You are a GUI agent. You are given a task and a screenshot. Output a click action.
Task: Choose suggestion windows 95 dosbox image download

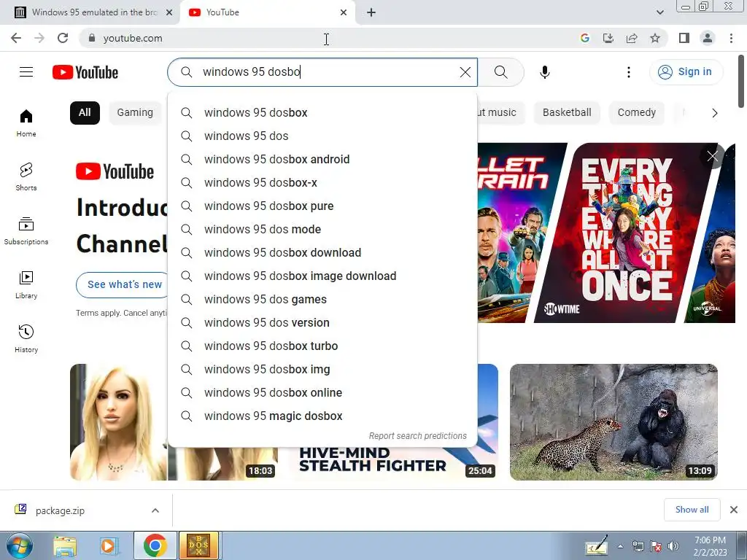click(322, 276)
